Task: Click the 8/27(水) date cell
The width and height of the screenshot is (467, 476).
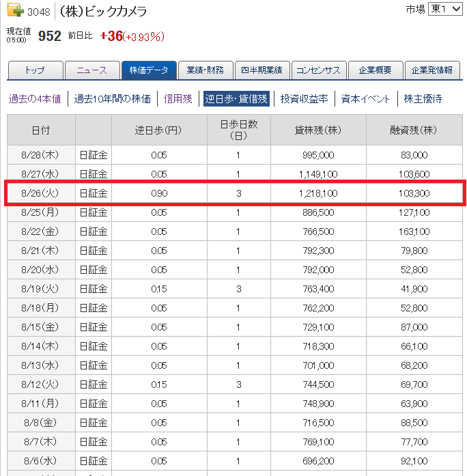Action: [40, 174]
